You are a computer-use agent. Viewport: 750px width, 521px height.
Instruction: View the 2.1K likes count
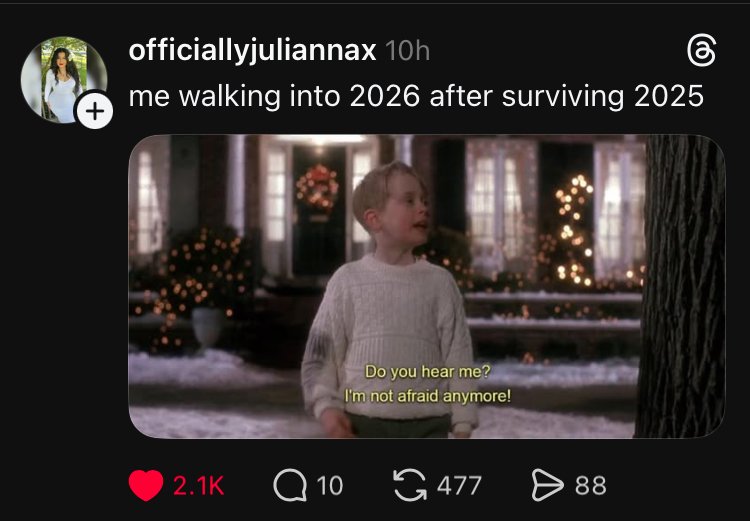(x=198, y=486)
